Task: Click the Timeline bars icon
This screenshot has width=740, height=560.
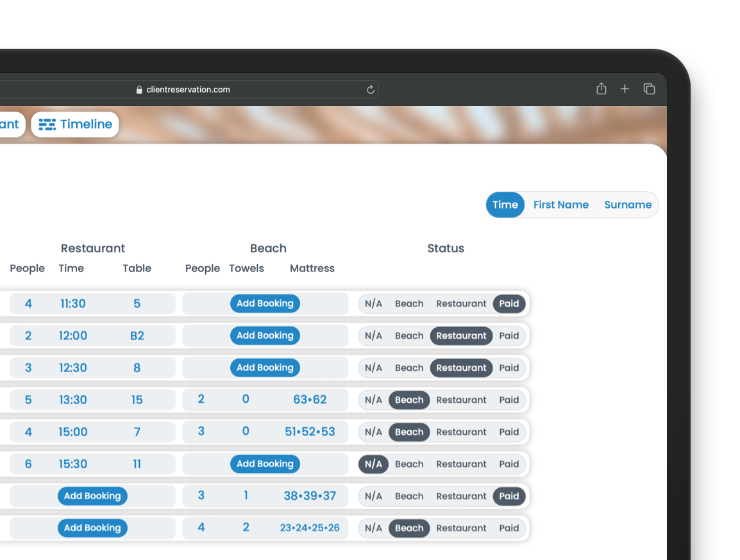Action: (x=47, y=124)
